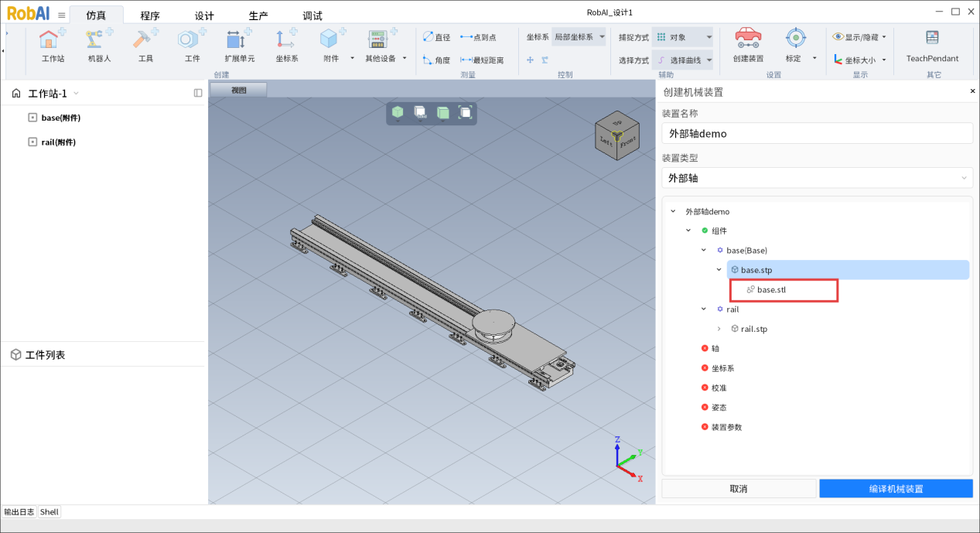Select the 装置参数 node
980x533 pixels.
tap(727, 427)
